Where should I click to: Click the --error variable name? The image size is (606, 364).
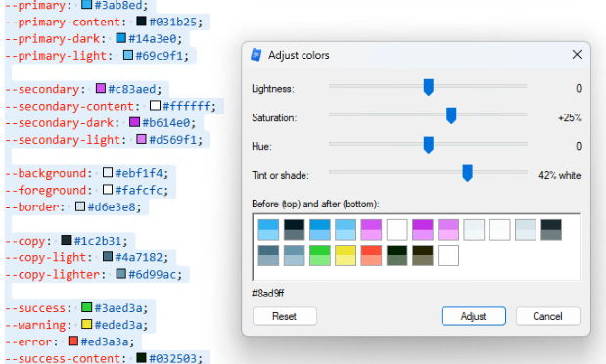(x=28, y=341)
